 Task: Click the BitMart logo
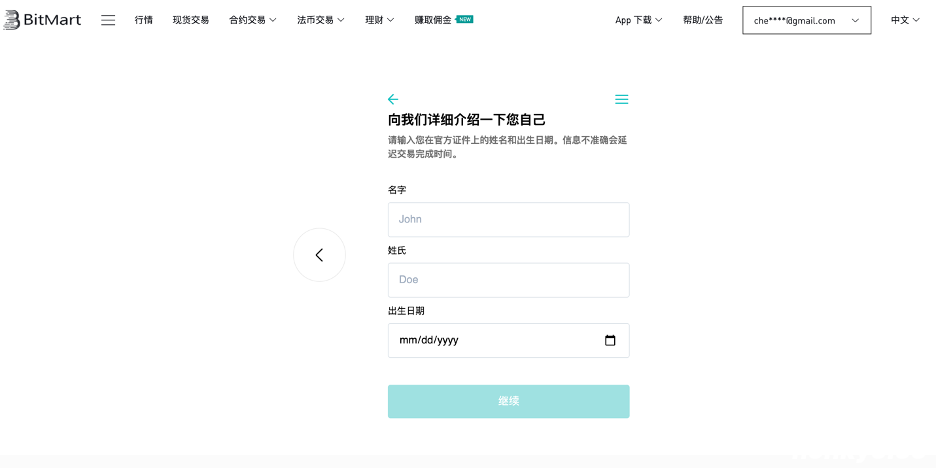pos(42,20)
